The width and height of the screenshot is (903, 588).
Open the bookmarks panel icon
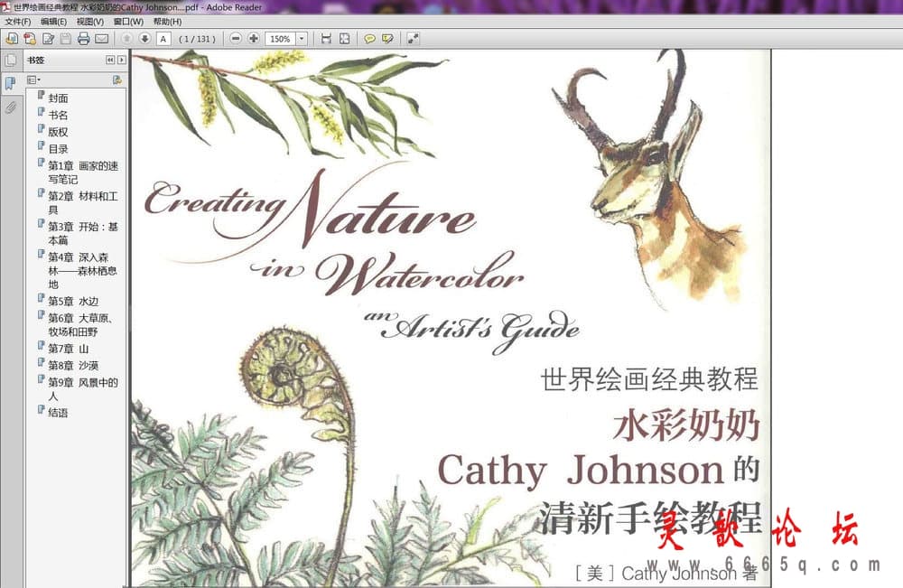click(10, 83)
